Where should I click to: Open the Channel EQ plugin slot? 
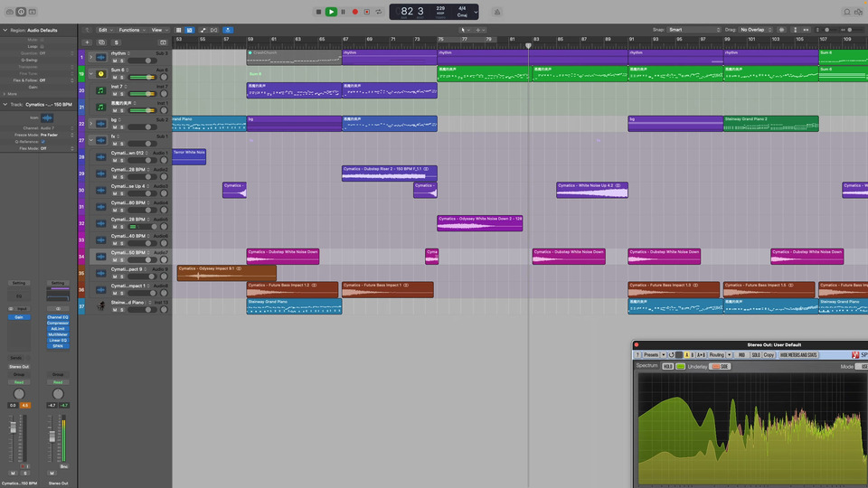(58, 317)
